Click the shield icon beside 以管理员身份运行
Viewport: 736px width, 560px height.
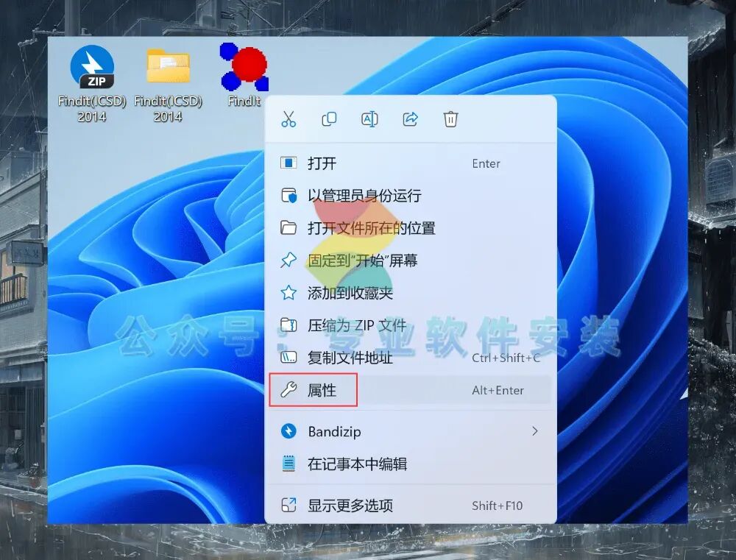click(289, 196)
